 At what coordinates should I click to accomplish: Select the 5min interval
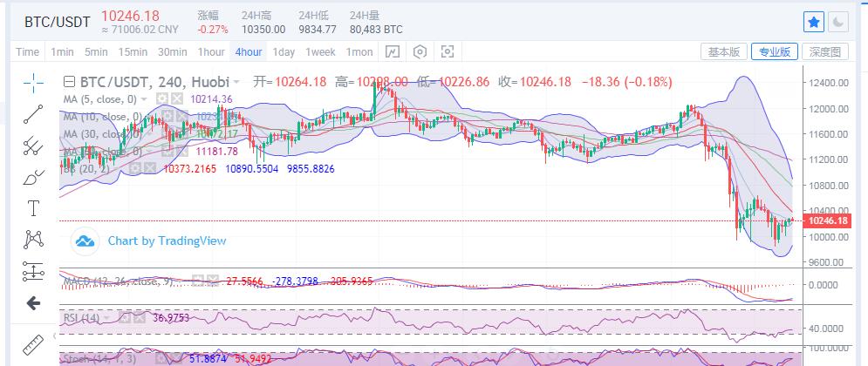[96, 52]
